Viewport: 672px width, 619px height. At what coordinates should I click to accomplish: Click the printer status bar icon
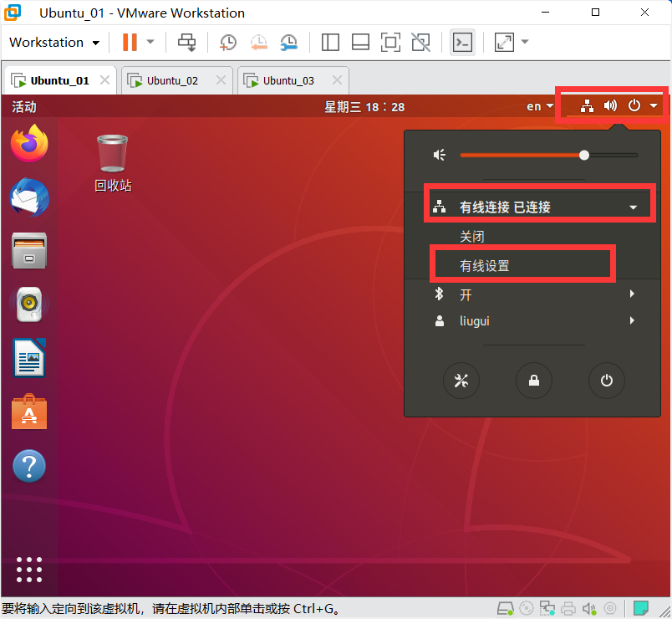(x=568, y=608)
